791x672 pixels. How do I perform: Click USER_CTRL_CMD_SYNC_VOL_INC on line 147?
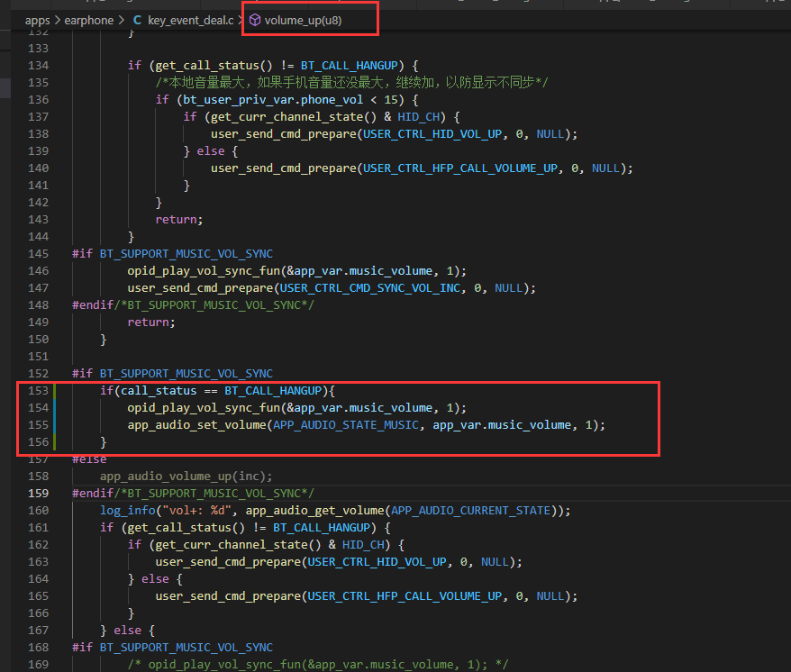coord(370,288)
